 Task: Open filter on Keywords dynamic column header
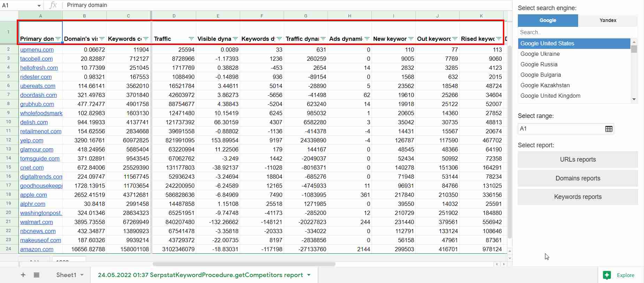[x=279, y=39]
